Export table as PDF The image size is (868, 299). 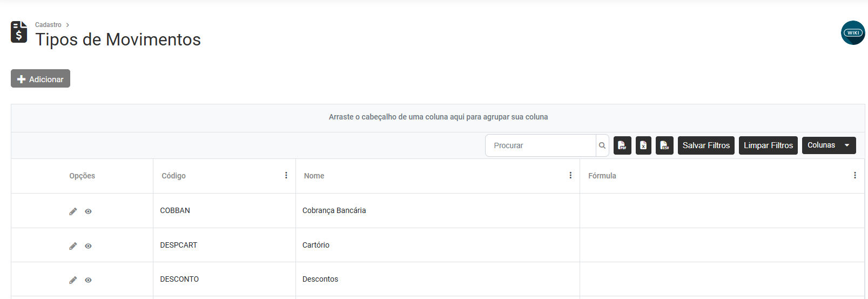click(x=622, y=145)
